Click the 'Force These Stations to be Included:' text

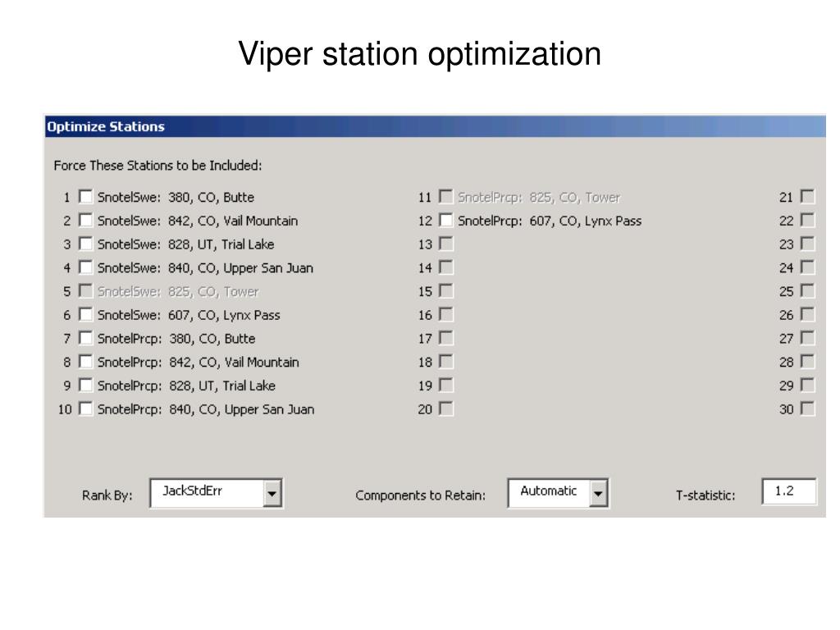point(158,166)
